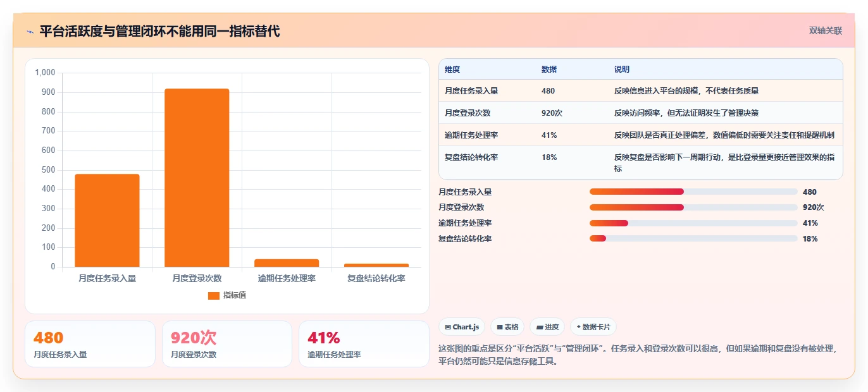Open the 920次 月度登录次数 data card
The width and height of the screenshot is (868, 392).
pyautogui.click(x=227, y=344)
